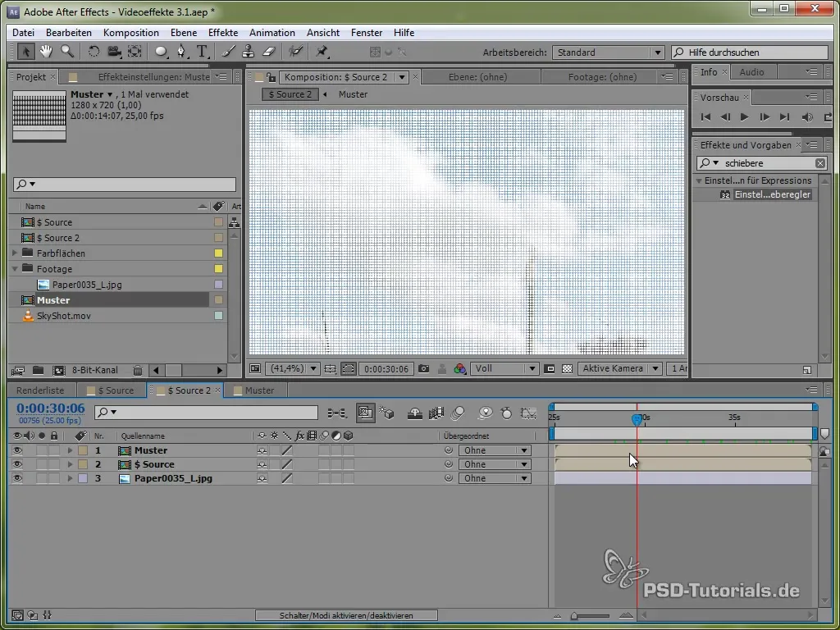
Task: Show channel and color management settings
Action: coord(459,368)
